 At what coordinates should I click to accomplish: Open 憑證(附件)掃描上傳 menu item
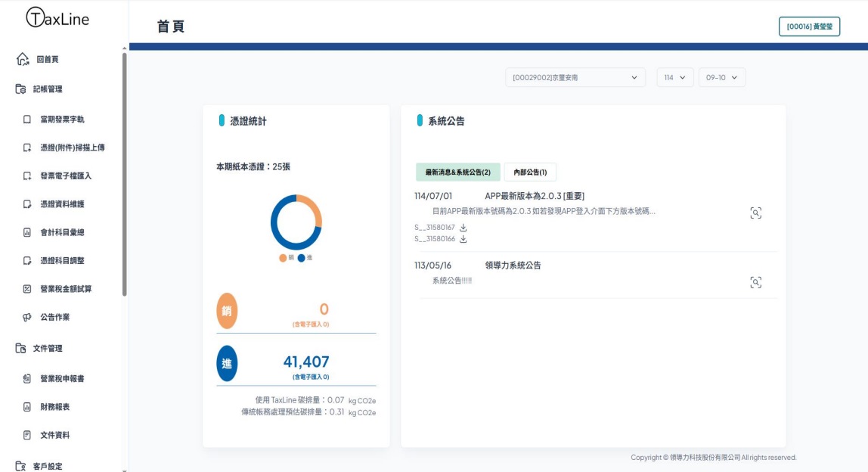click(72, 147)
